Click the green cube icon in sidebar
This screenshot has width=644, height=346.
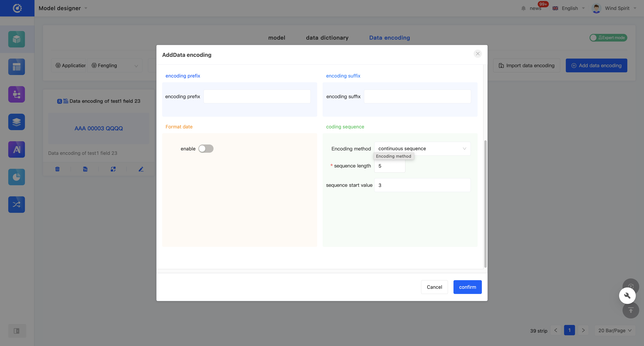16,39
